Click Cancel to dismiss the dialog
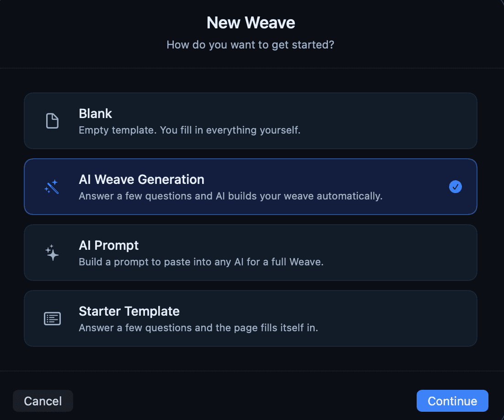This screenshot has height=420, width=504. pyautogui.click(x=43, y=401)
